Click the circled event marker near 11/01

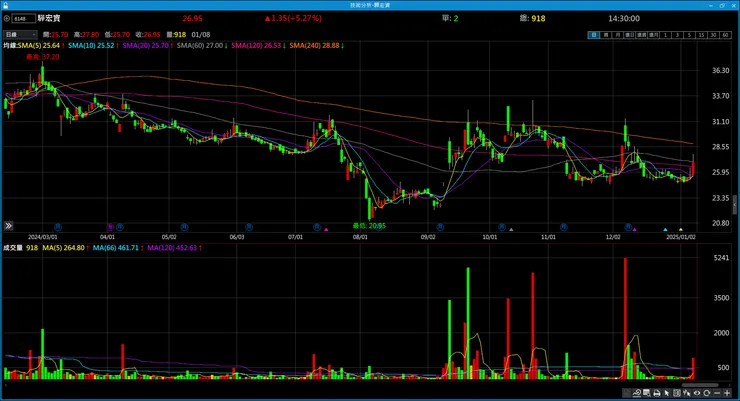(563, 227)
